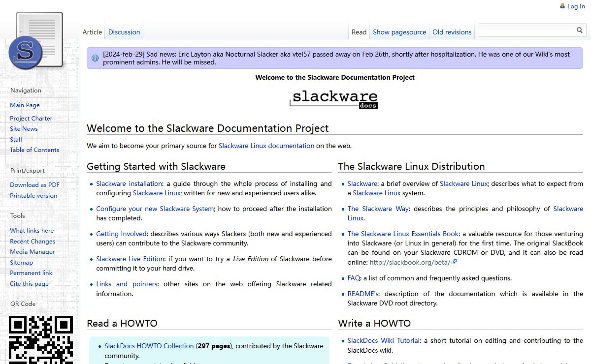Visit the Slackware Live Edition page
Viewport: 591px width, 364px height.
click(x=130, y=259)
